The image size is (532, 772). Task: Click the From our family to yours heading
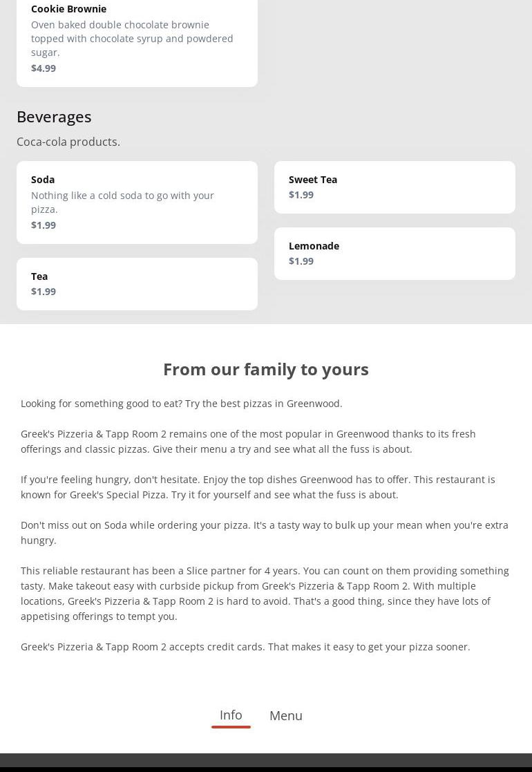[x=266, y=369]
